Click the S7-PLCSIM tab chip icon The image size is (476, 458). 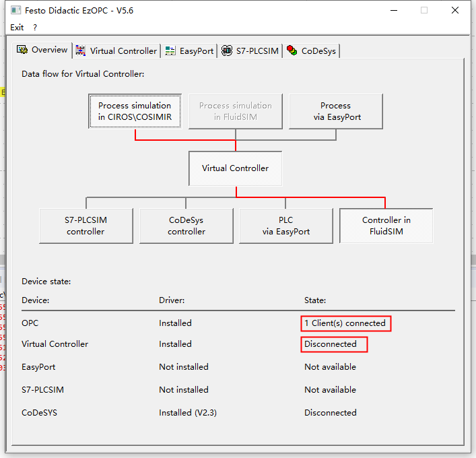coord(227,51)
